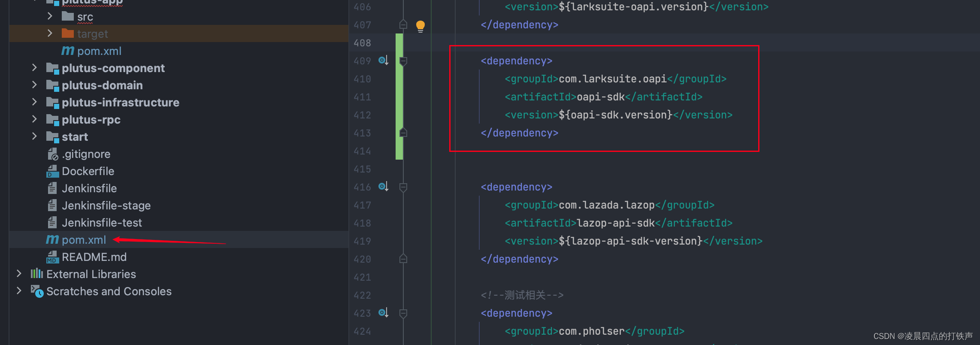Click the .gitignore file icon
Viewport: 980px width, 345px height.
click(x=52, y=154)
